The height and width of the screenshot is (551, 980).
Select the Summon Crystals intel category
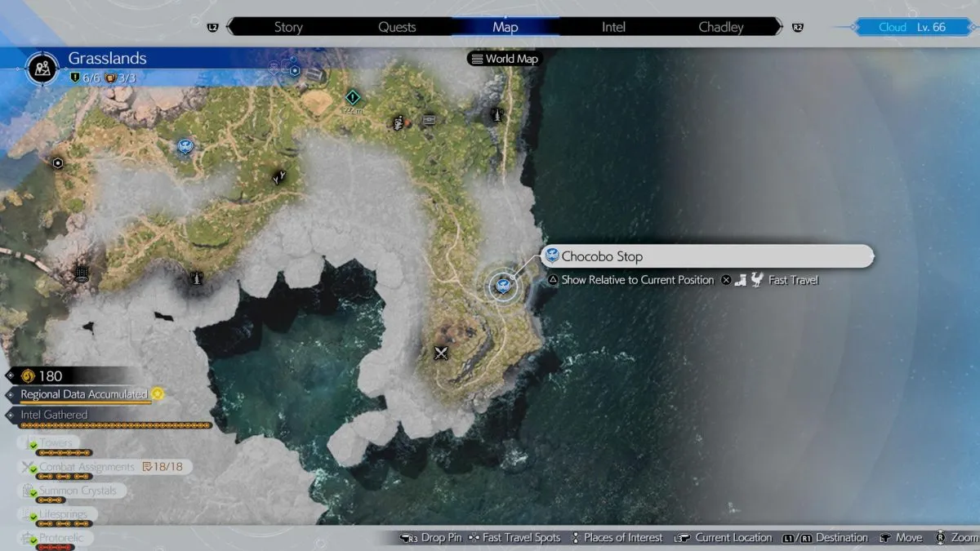click(73, 491)
